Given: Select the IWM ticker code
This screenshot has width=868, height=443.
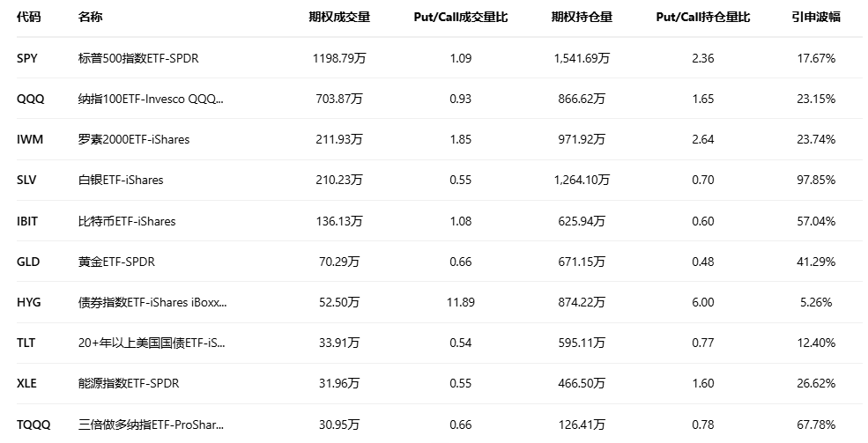Looking at the screenshot, I should 30,139.
